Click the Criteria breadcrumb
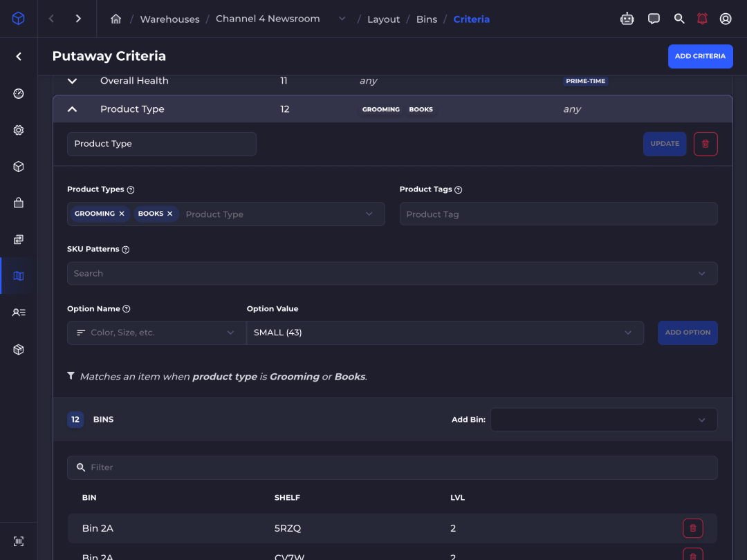The image size is (747, 560). (x=471, y=19)
